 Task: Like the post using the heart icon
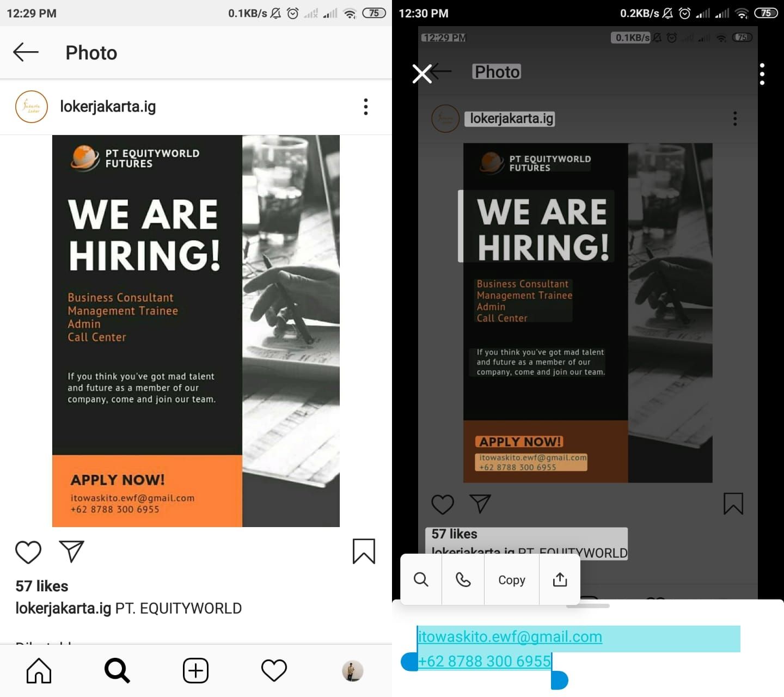pyautogui.click(x=28, y=552)
